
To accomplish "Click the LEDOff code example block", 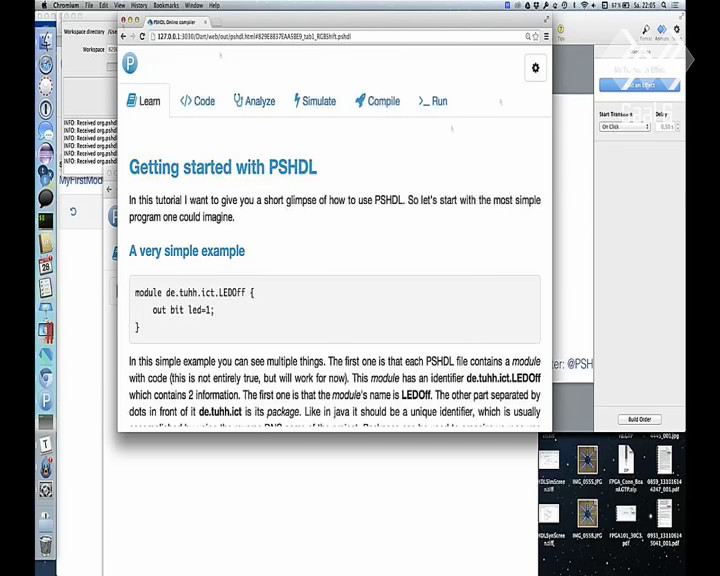I will point(335,310).
